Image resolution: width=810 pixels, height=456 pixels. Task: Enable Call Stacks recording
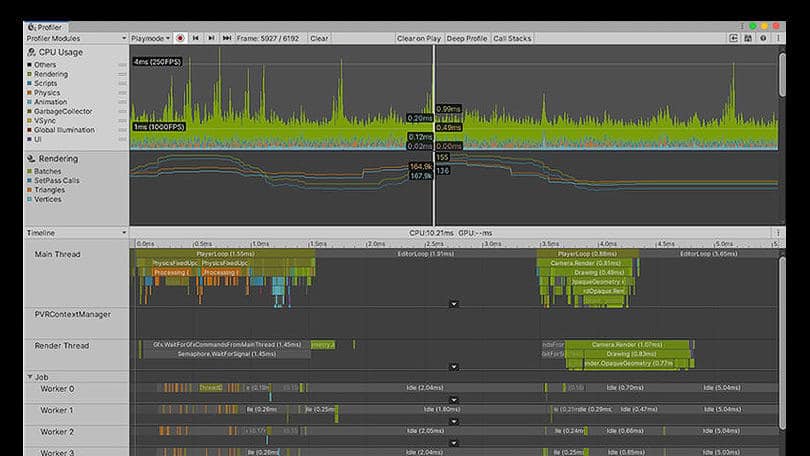coord(512,38)
